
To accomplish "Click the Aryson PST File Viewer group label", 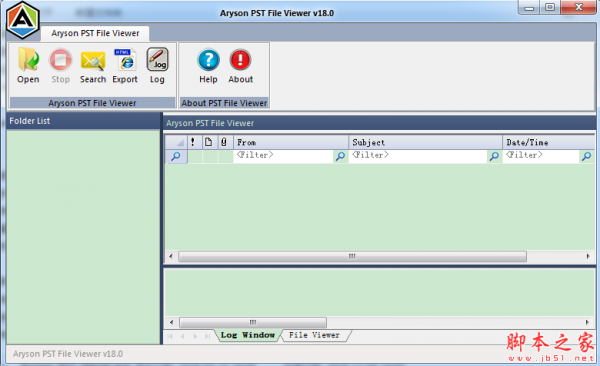I will [x=92, y=103].
